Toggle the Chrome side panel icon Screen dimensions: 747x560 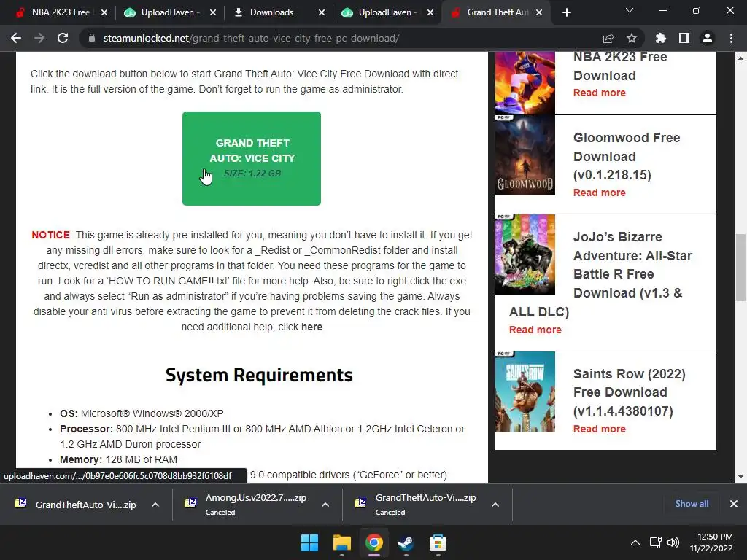[684, 38]
